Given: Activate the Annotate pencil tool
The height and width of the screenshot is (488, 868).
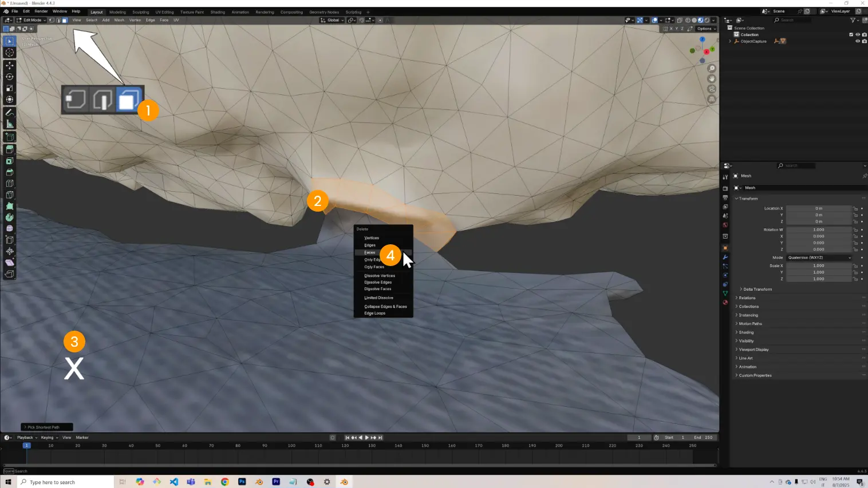Looking at the screenshot, I should 9,113.
